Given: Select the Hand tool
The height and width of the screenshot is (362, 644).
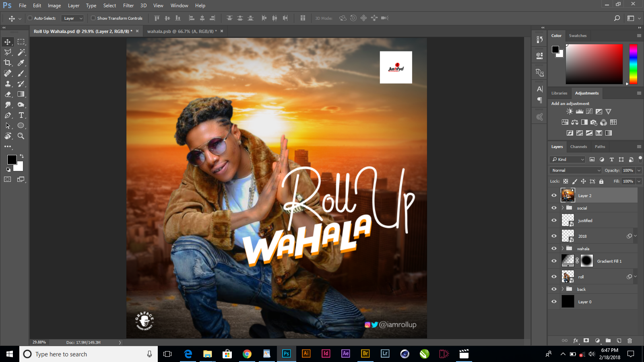Looking at the screenshot, I should click(x=8, y=136).
